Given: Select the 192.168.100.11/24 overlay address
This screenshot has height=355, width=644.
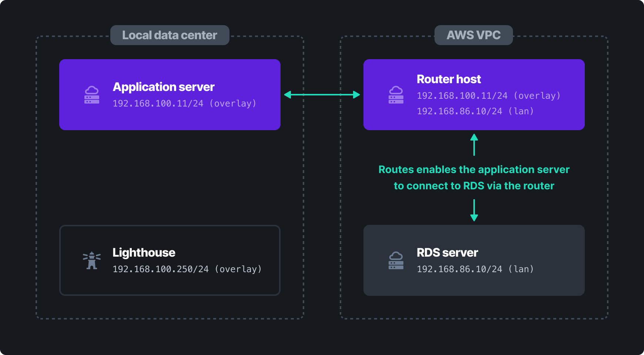Looking at the screenshot, I should pyautogui.click(x=184, y=104).
